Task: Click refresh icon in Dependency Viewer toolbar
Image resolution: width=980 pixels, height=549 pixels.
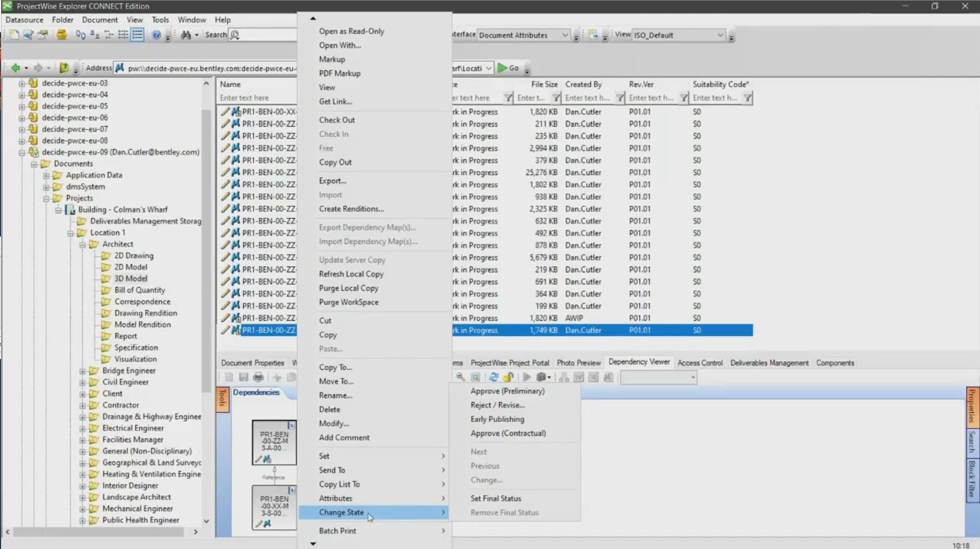Action: point(493,377)
